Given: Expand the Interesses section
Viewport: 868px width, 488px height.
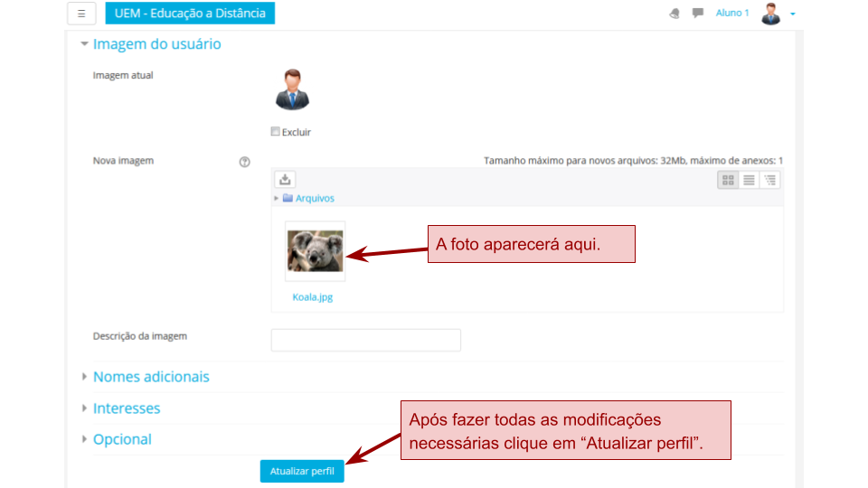Looking at the screenshot, I should coord(127,408).
